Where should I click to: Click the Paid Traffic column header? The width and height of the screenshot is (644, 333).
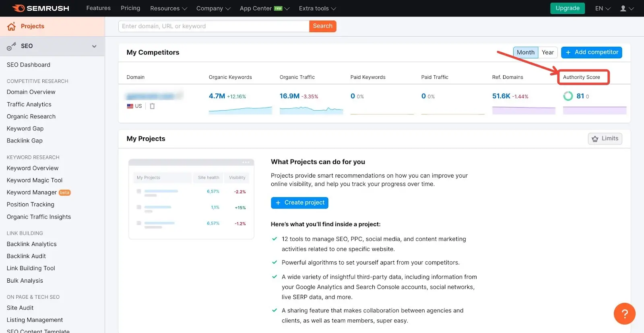point(435,77)
